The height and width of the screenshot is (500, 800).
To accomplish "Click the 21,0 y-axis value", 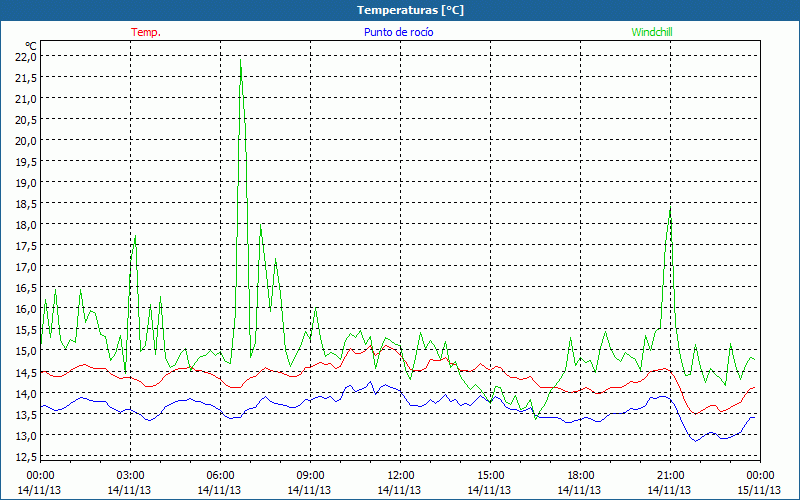I will click(x=26, y=98).
